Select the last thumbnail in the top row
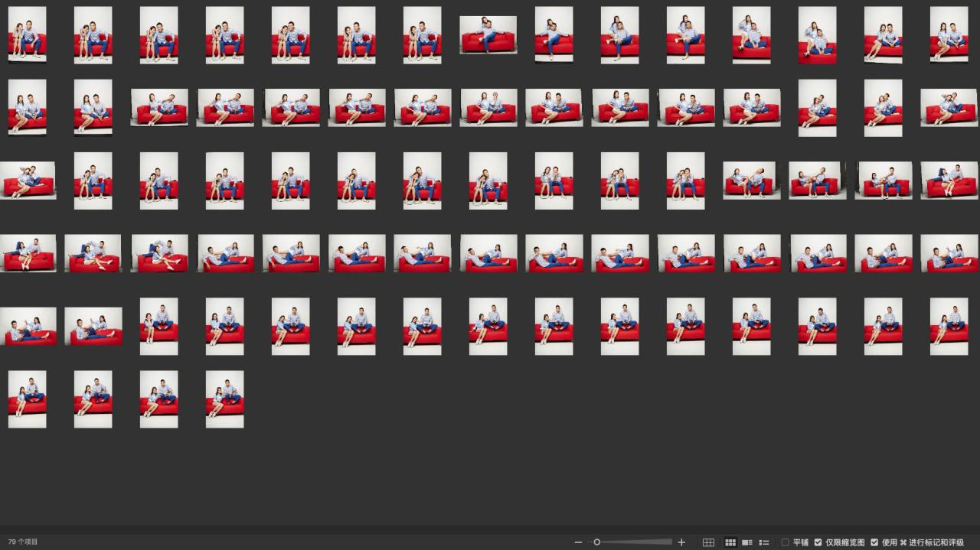Viewport: 980px width, 550px height. [x=949, y=34]
